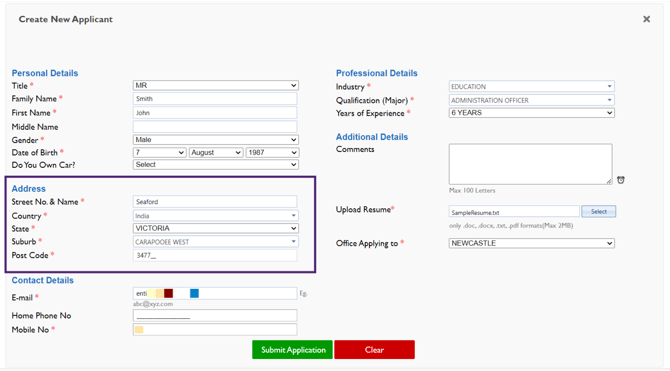Screen dimensions: 670x371
Task: Click the Contact Details section heading
Action: 43,280
